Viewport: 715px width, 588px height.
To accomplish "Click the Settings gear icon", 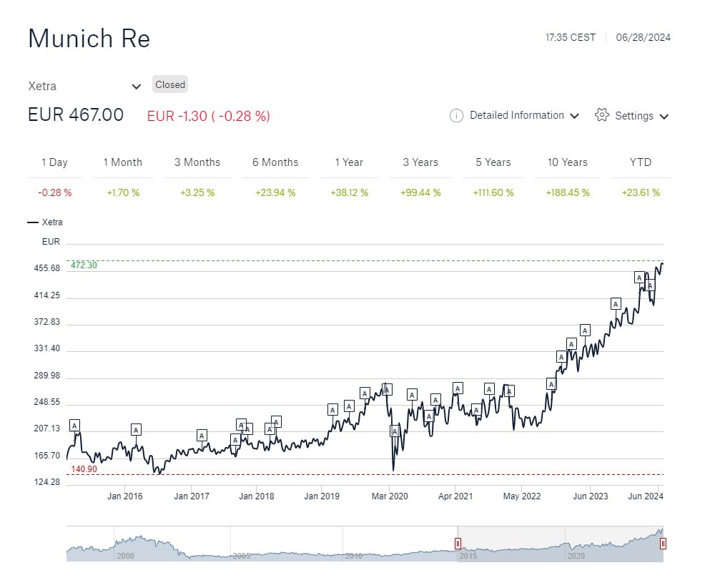I will (x=602, y=115).
